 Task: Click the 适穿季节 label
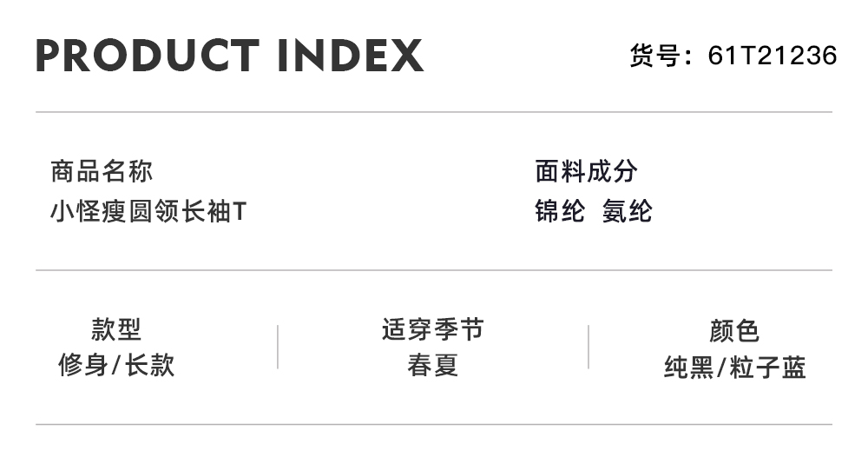click(432, 329)
